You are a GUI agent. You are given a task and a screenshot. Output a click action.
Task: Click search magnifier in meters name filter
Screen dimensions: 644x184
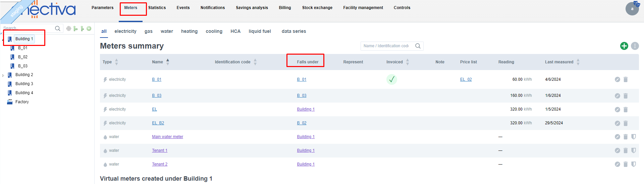click(418, 46)
